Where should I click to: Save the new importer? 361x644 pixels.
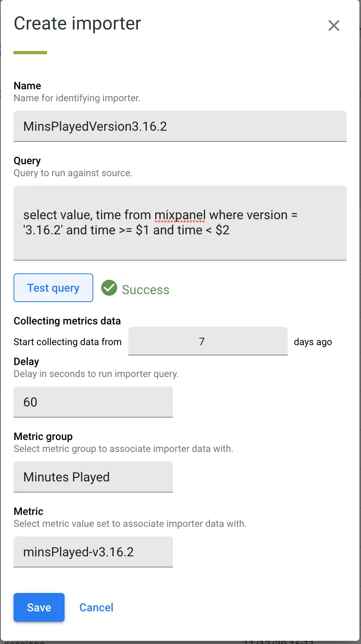39,607
